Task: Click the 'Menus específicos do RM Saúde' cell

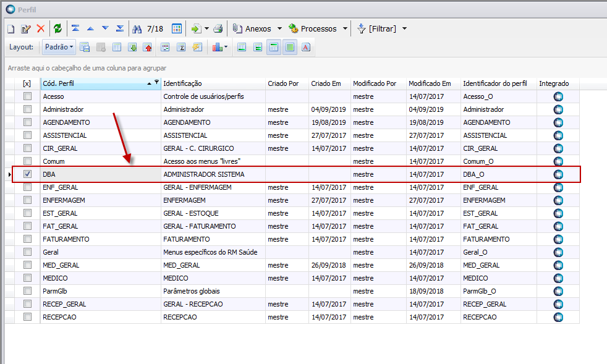Action: (x=213, y=252)
